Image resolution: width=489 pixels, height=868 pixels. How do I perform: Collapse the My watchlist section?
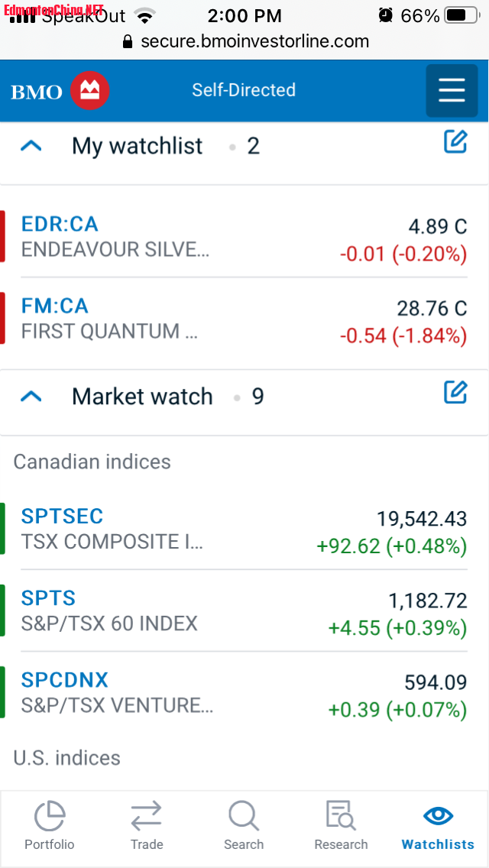[31, 145]
